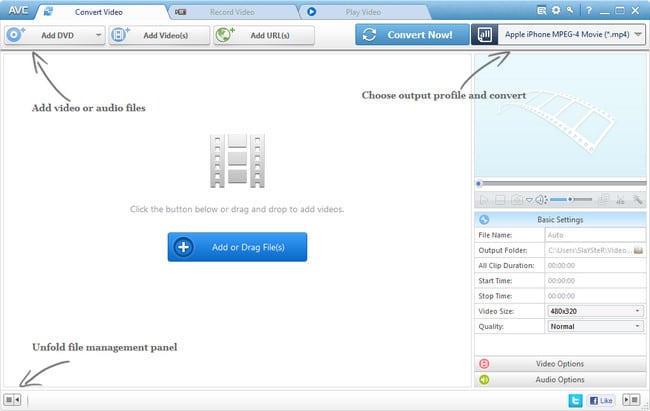
Task: Click the Twitter share icon
Action: pos(576,400)
